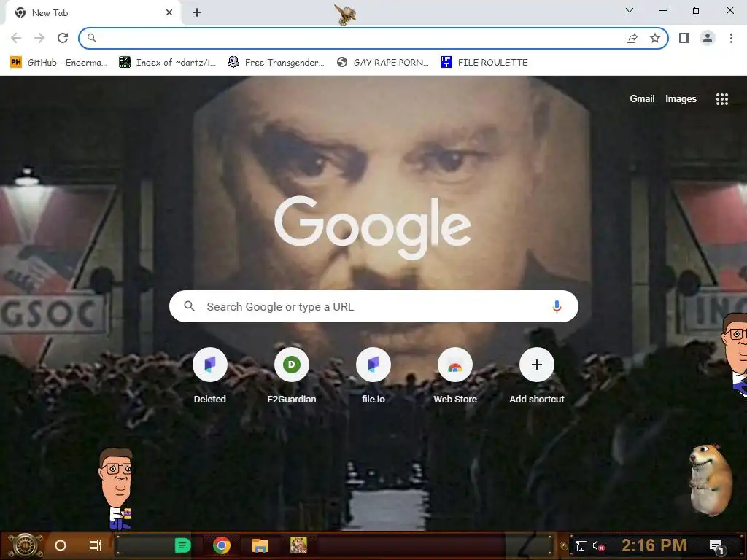Screen dimensions: 747x560
Task: Bookmark this tab with star icon
Action: coord(655,38)
